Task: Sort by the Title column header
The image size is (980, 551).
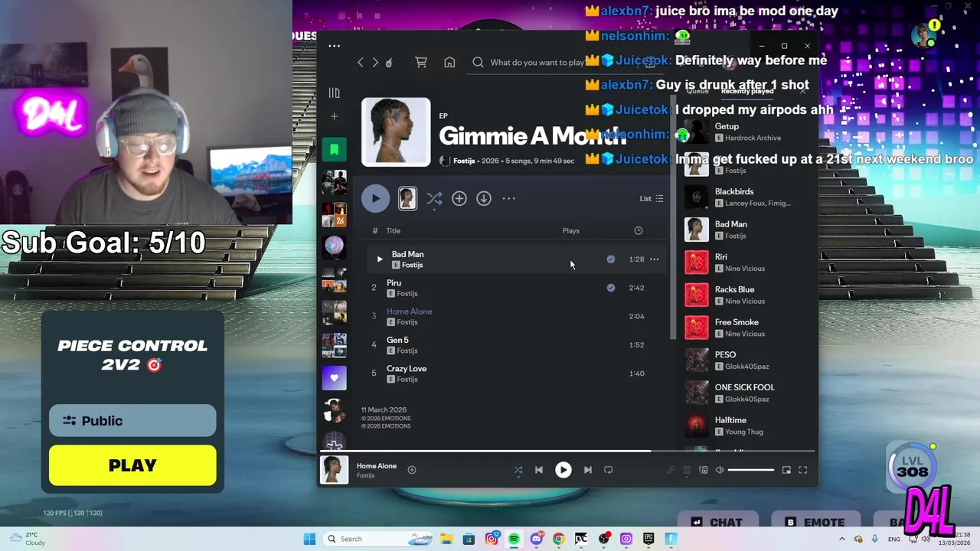Action: click(x=393, y=230)
